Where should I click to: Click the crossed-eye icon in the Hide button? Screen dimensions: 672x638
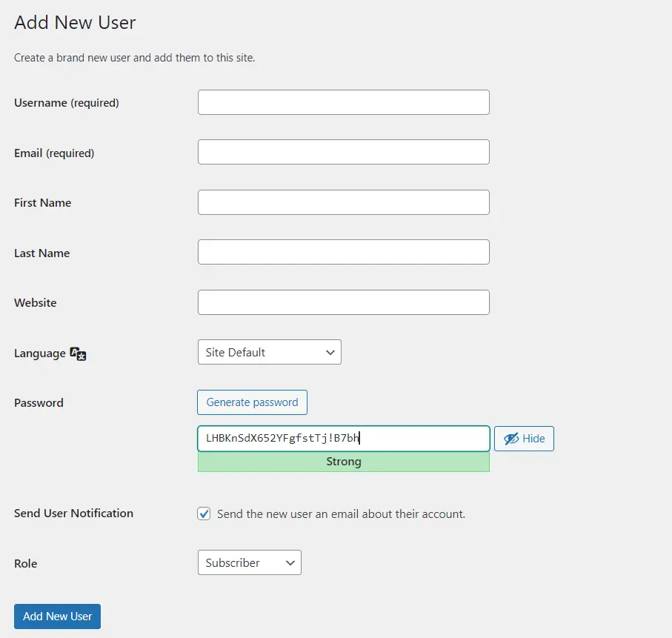(x=511, y=439)
